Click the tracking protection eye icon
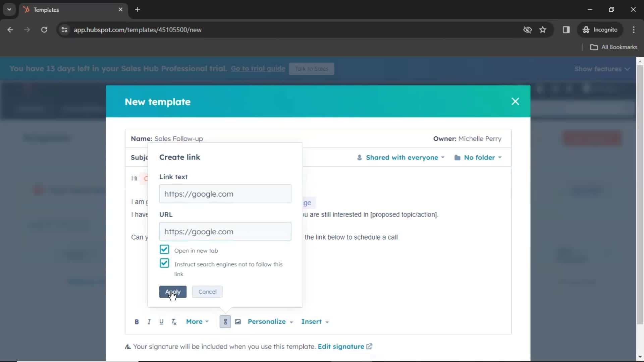The height and width of the screenshot is (362, 644). (527, 30)
